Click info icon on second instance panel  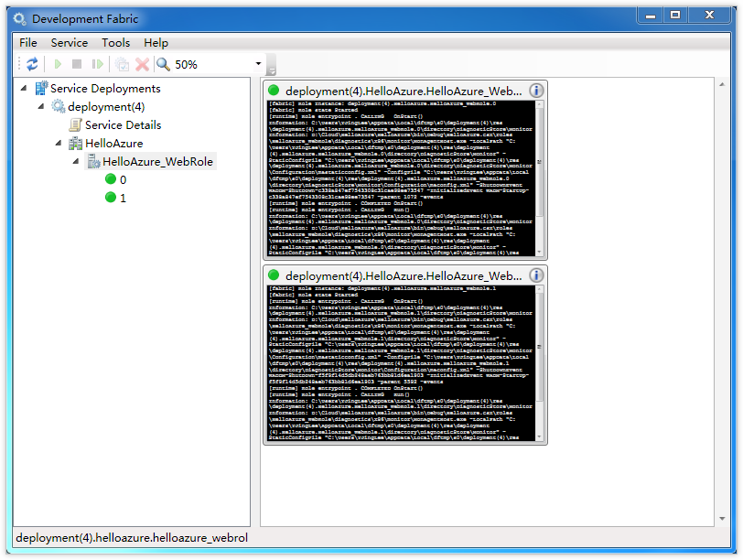536,275
